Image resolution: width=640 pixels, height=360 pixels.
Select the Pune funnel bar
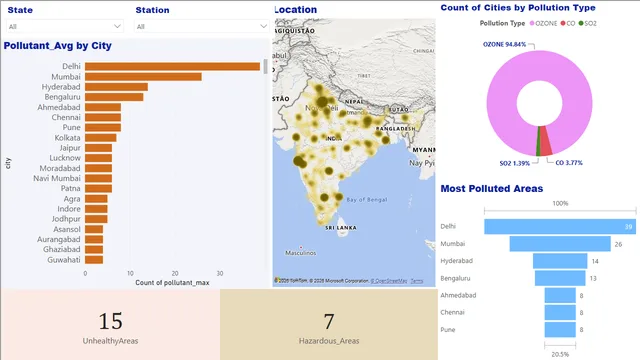click(x=560, y=329)
